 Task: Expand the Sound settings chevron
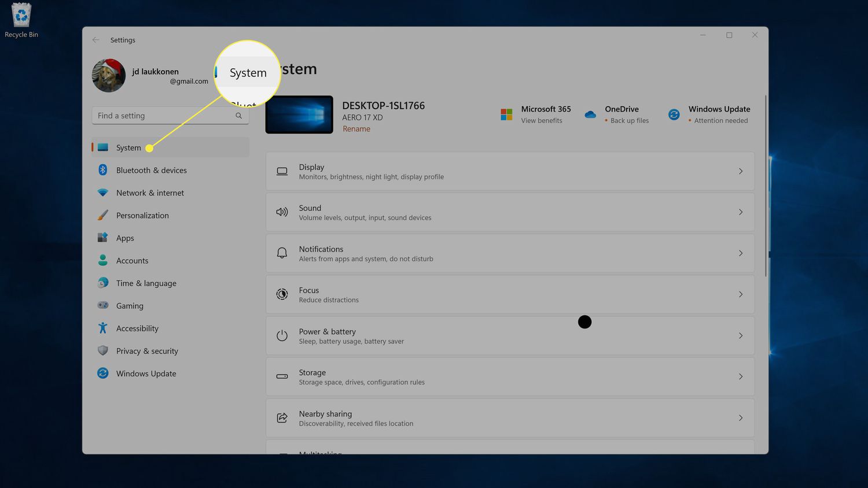tap(741, 212)
